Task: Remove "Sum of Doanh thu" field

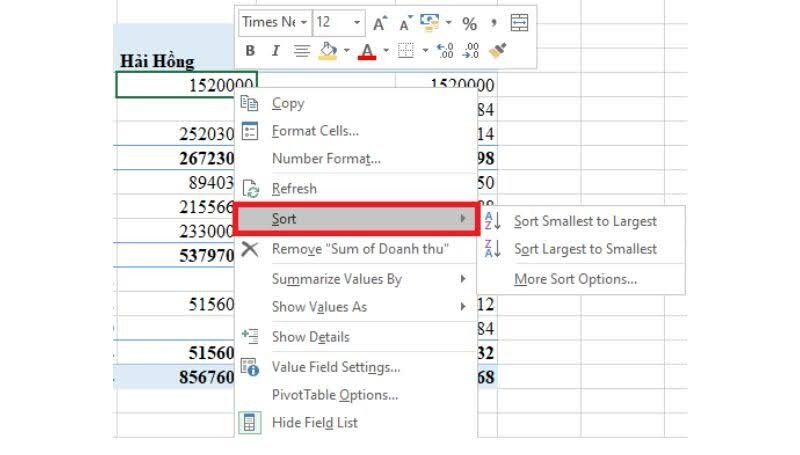Action: click(x=356, y=249)
